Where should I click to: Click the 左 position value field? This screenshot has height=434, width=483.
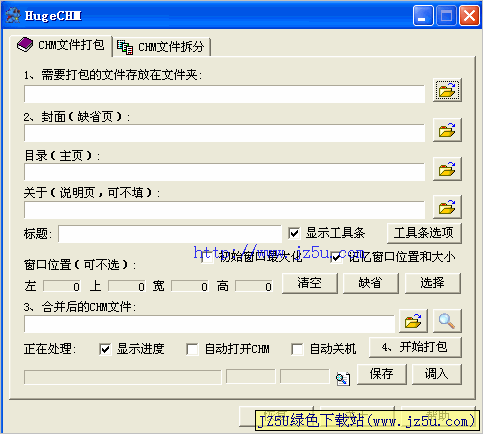[x=62, y=286]
